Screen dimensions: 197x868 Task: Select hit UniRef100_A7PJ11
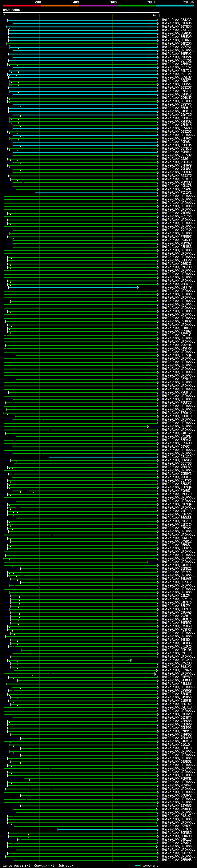(x=177, y=91)
